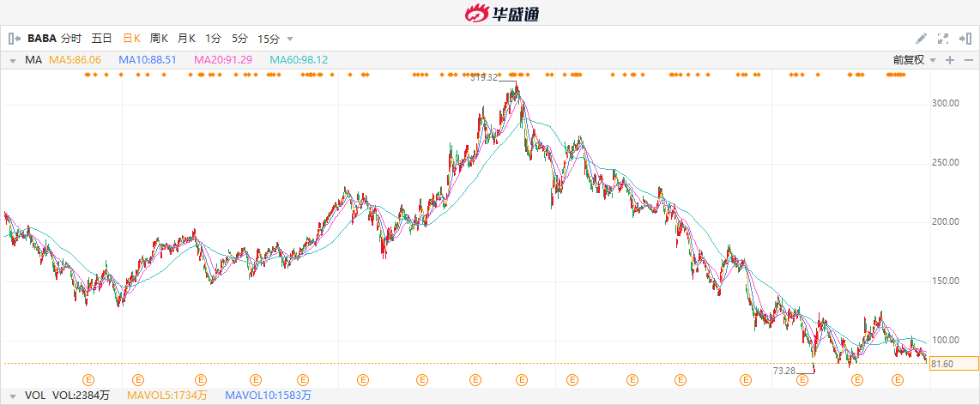Collapse the left side panel
The height and width of the screenshot is (405, 980).
(x=14, y=39)
